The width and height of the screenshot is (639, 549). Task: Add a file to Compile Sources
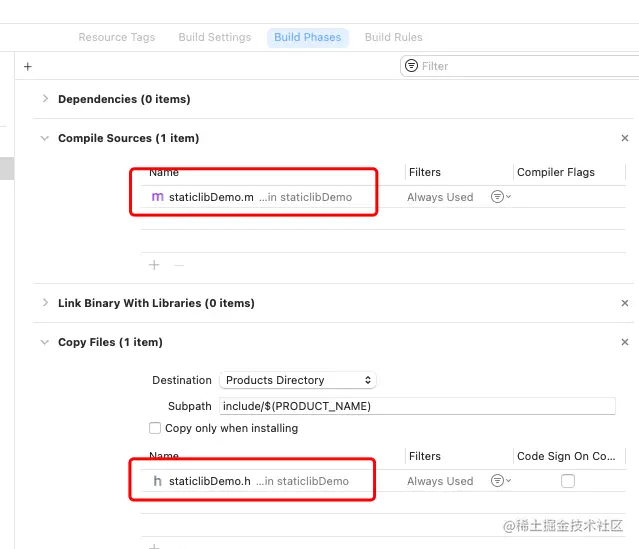154,265
